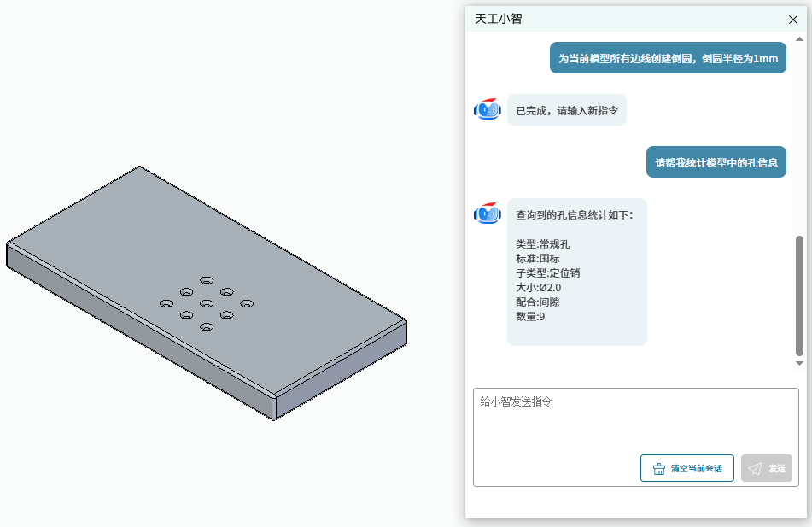The height and width of the screenshot is (527, 812).
Task: Click robot avatar beside 已完成 reply
Action: coord(488,109)
